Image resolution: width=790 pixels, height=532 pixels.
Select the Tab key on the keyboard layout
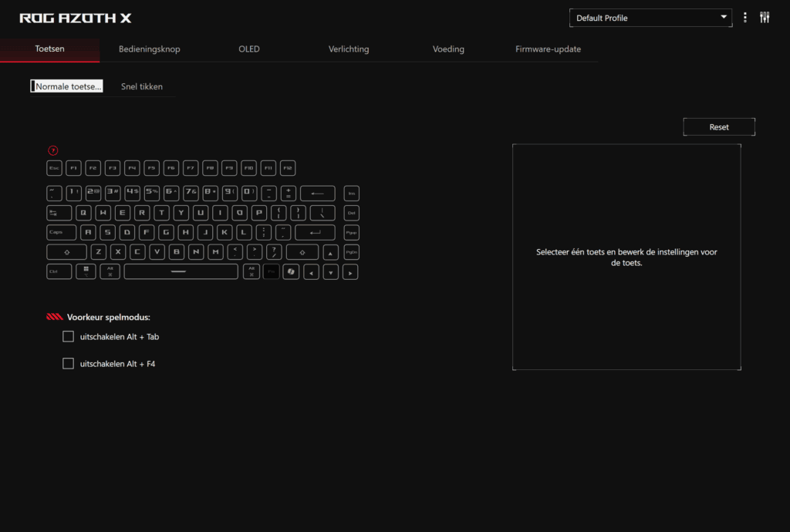coord(59,213)
